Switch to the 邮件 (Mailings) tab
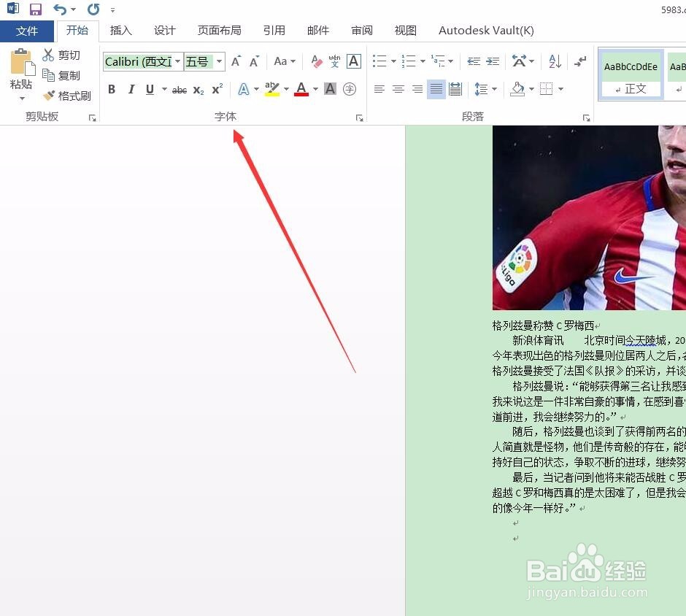686x616 pixels. coord(318,31)
